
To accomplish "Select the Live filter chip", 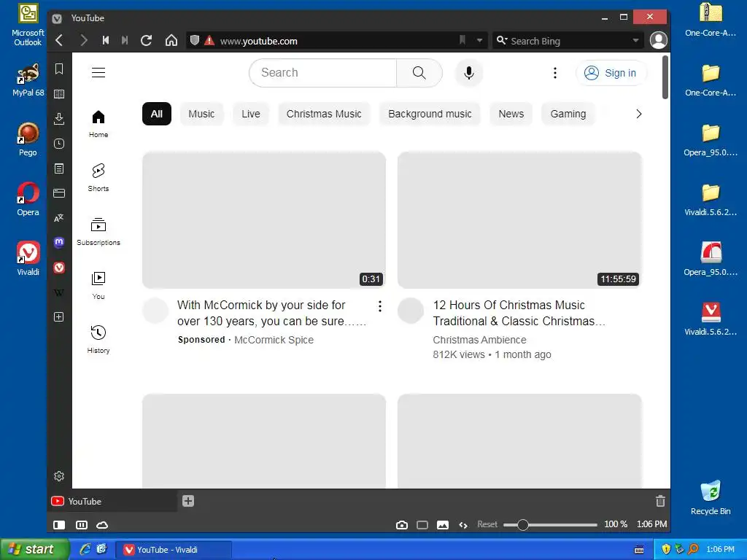I will [251, 114].
